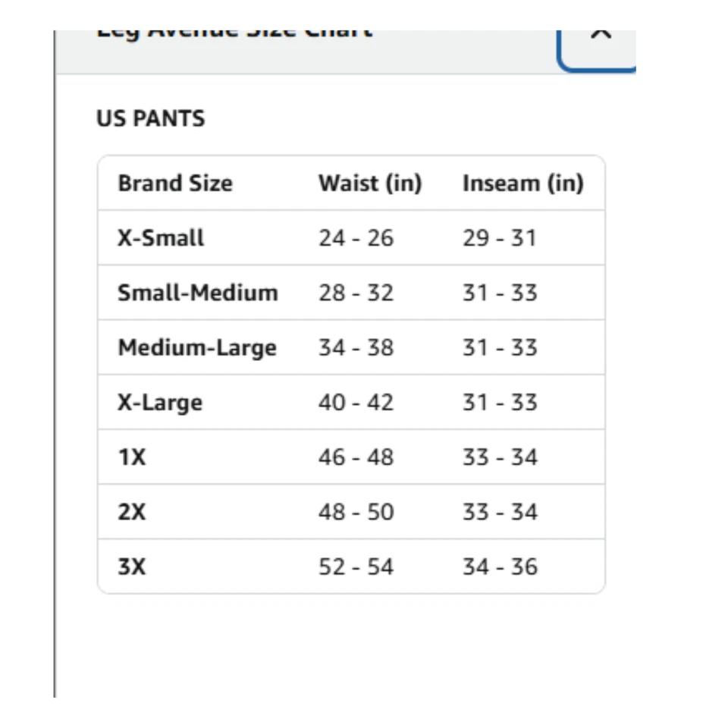Close the Leg Avenue Size Chart popup
Viewport: 728px width, 728px height.
click(x=600, y=42)
